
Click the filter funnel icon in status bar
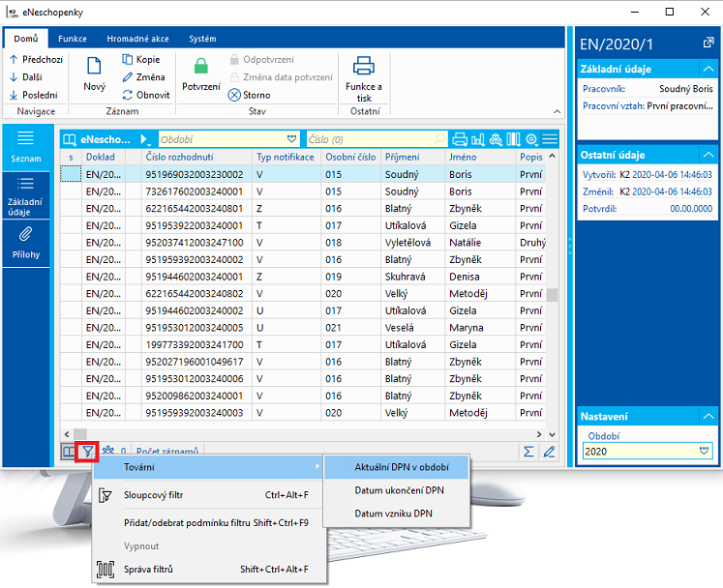(x=88, y=451)
